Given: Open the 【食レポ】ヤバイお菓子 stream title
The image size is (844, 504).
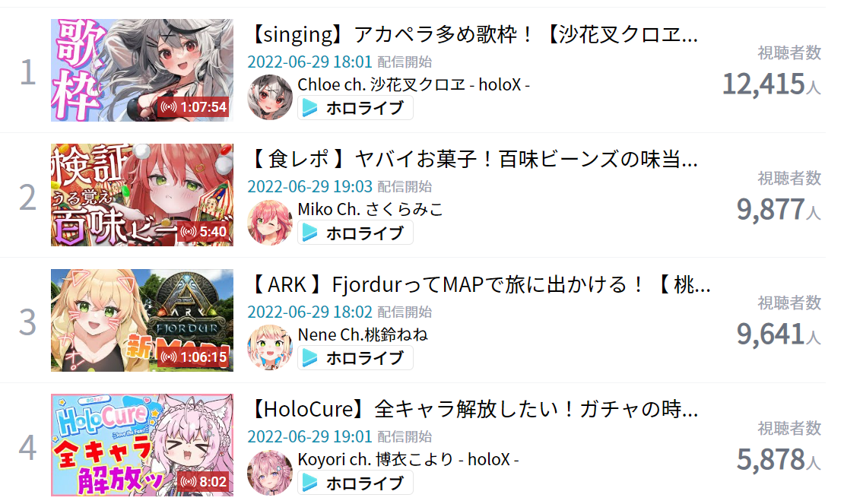Looking at the screenshot, I should (x=473, y=159).
